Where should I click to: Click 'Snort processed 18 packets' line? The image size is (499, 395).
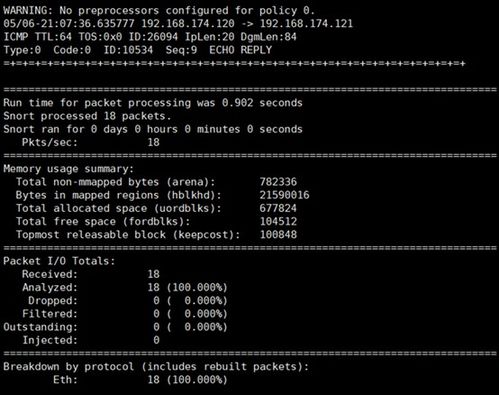pyautogui.click(x=87, y=116)
